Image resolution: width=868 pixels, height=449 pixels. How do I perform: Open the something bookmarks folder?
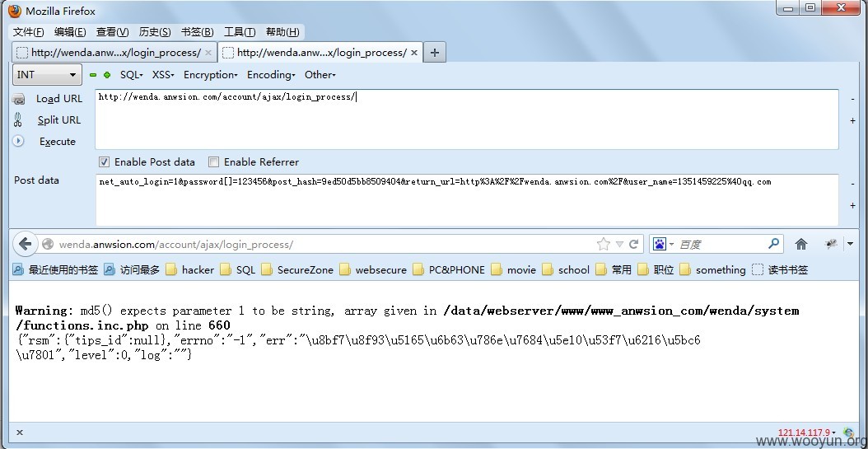pyautogui.click(x=712, y=269)
